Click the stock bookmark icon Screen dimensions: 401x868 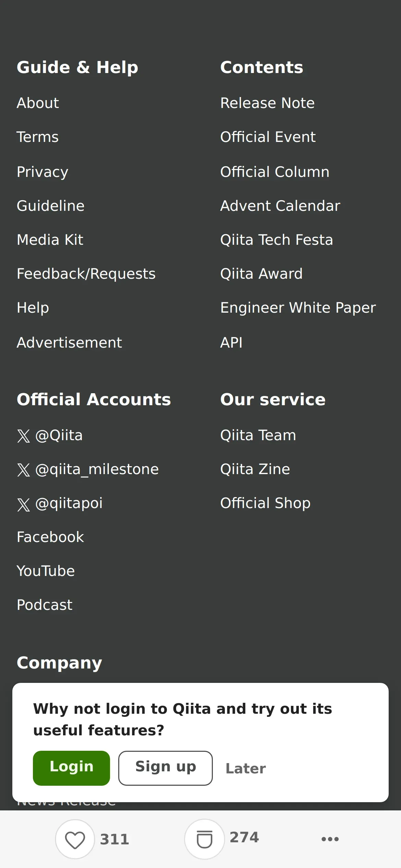pyautogui.click(x=204, y=839)
